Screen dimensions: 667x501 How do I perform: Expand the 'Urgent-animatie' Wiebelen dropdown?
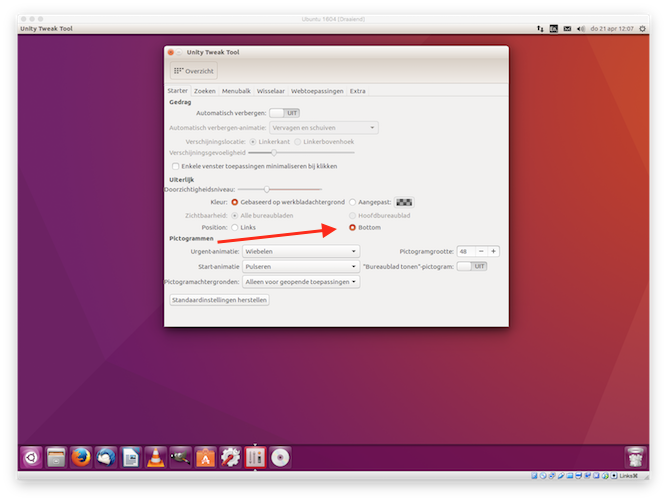(x=301, y=252)
